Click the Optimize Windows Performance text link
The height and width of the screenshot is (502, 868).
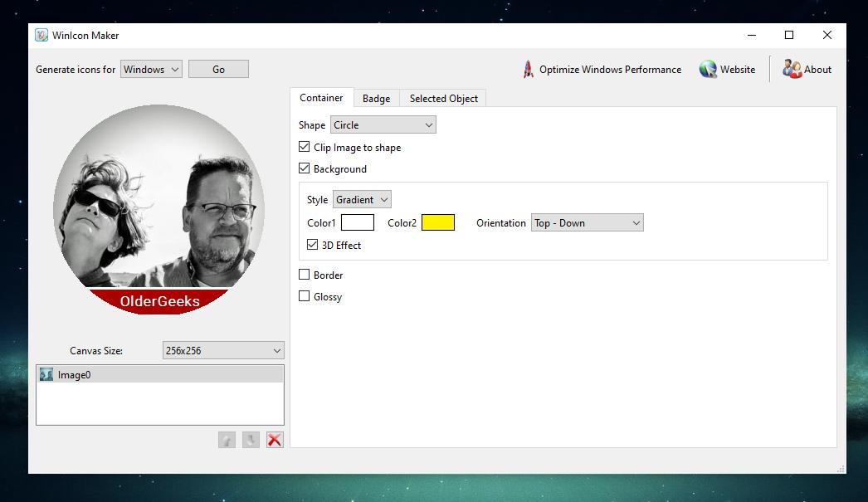click(610, 69)
